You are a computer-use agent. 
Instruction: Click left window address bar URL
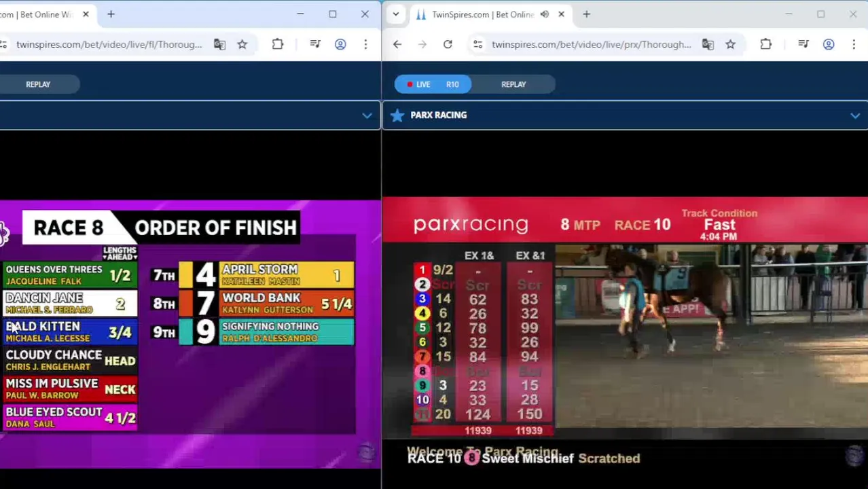[109, 44]
